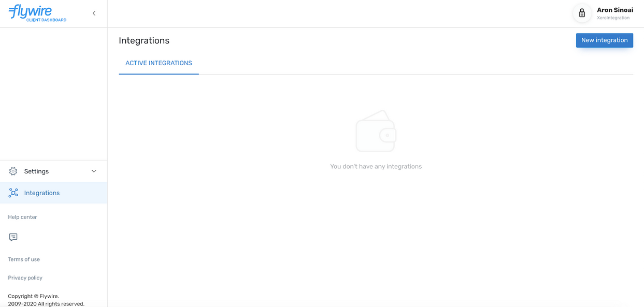Click the Integrations page heading
The height and width of the screenshot is (307, 644).
point(144,40)
